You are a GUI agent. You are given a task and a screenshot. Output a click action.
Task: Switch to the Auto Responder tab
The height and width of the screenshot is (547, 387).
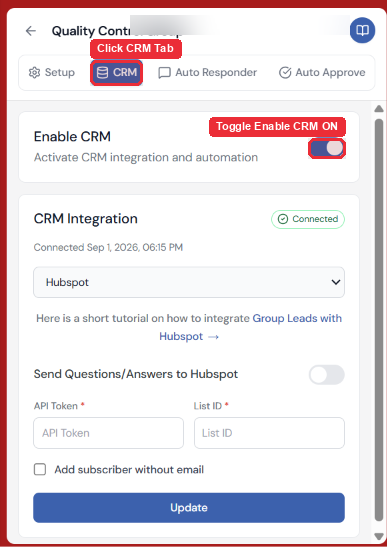pyautogui.click(x=208, y=73)
